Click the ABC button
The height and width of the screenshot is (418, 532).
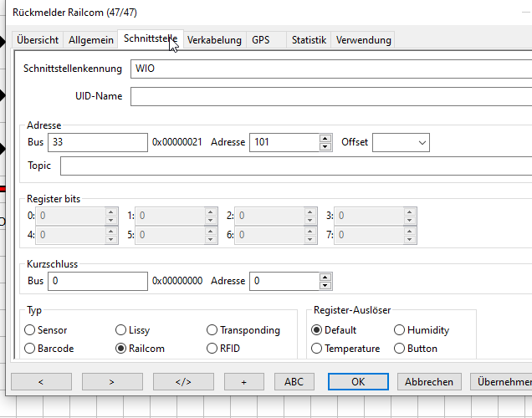(x=294, y=381)
